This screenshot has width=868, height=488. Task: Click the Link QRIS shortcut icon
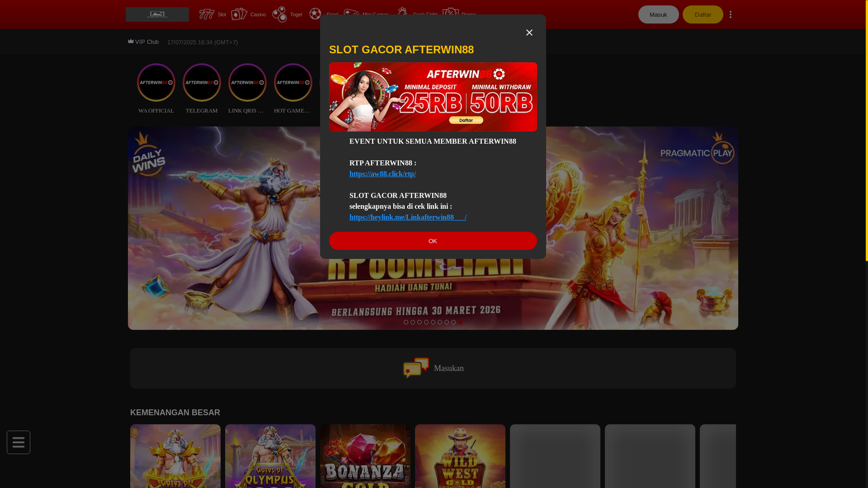tap(247, 82)
